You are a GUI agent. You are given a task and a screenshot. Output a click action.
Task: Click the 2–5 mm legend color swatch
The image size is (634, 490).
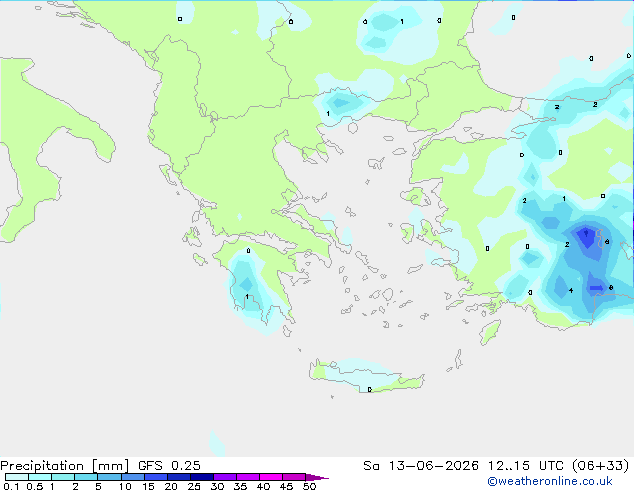point(86,477)
